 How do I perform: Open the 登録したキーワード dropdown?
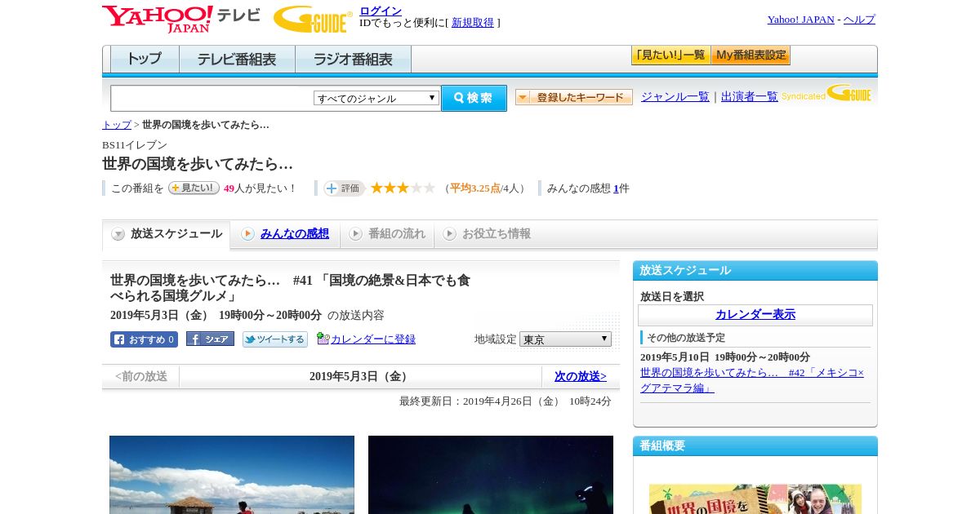coord(574,97)
